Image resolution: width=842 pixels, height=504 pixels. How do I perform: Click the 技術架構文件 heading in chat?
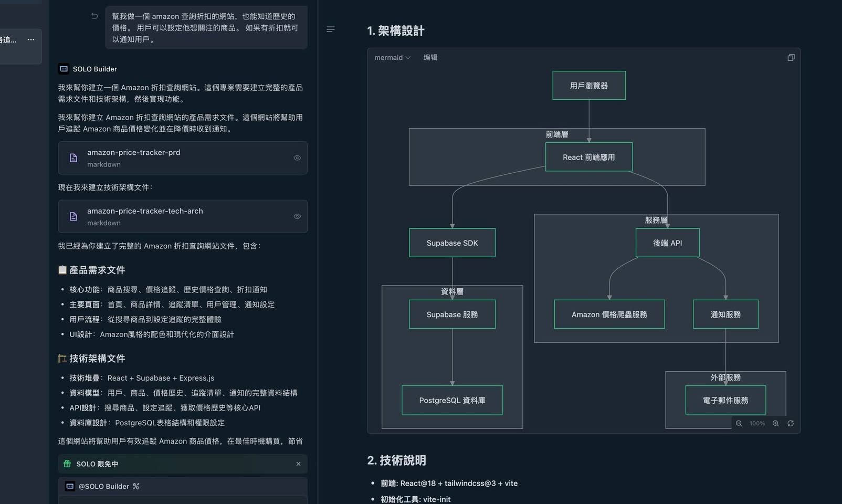[97, 359]
